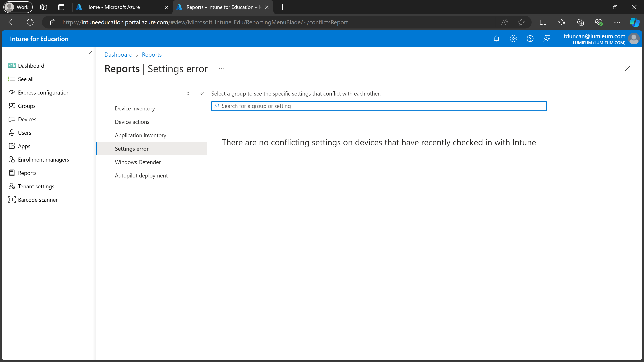Clear the Reports menu search X
This screenshot has width=644, height=362.
coord(188,94)
